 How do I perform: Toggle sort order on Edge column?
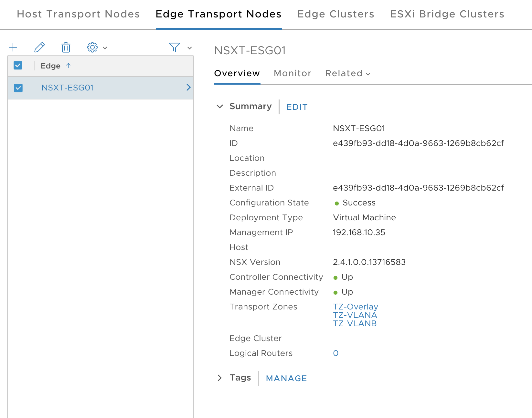click(69, 66)
